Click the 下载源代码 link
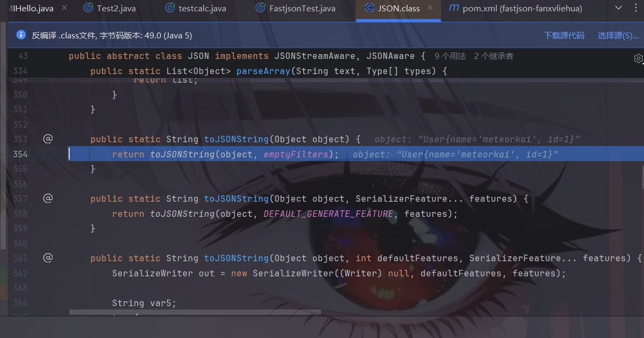This screenshot has width=644, height=338. click(564, 35)
